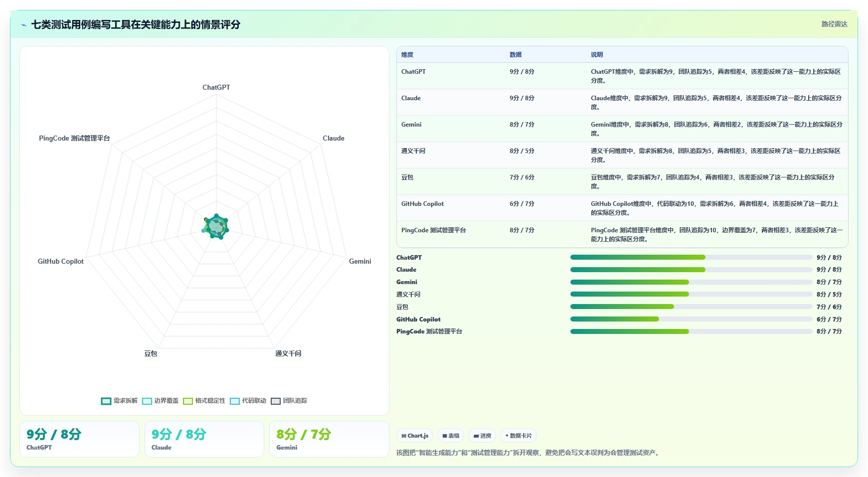Viewport: 868px width, 477px height.
Task: Click the PingCode 测试管理平台 radar axis label
Action: click(x=74, y=138)
